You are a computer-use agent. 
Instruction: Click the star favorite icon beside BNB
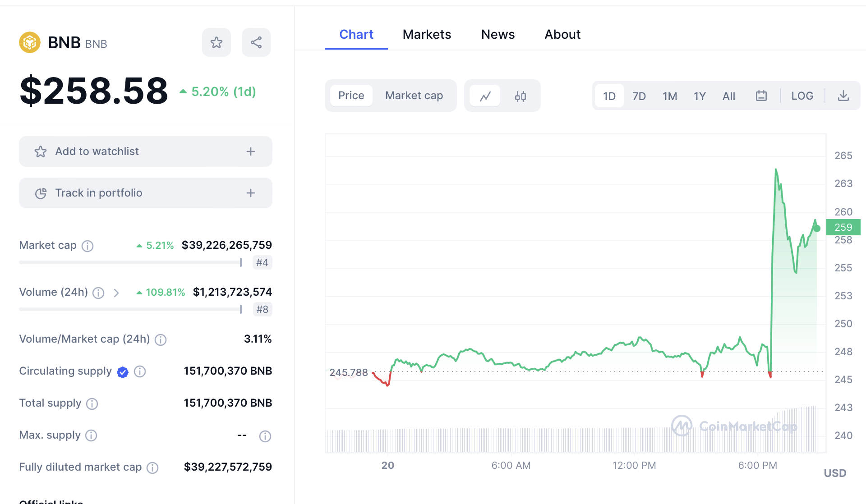pyautogui.click(x=216, y=42)
